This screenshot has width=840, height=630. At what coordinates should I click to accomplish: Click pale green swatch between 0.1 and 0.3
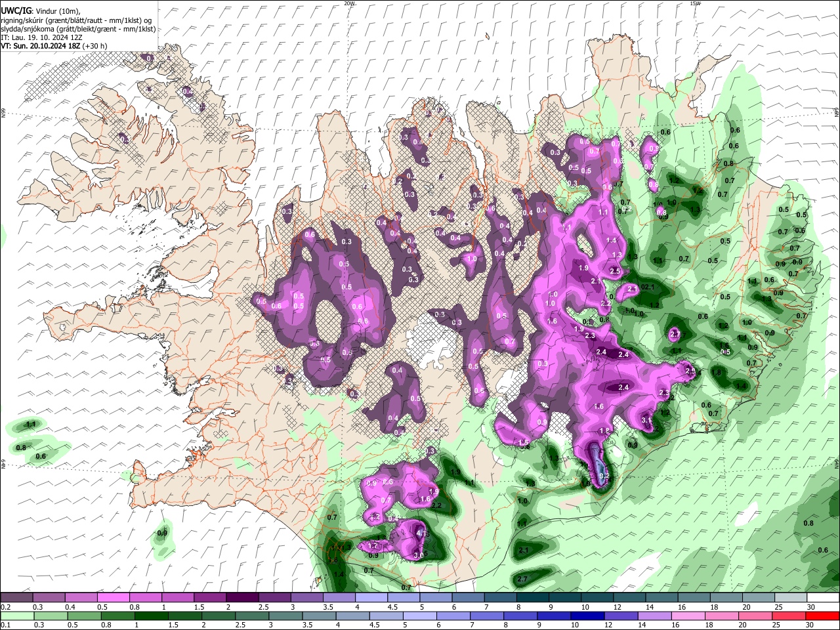point(17,616)
